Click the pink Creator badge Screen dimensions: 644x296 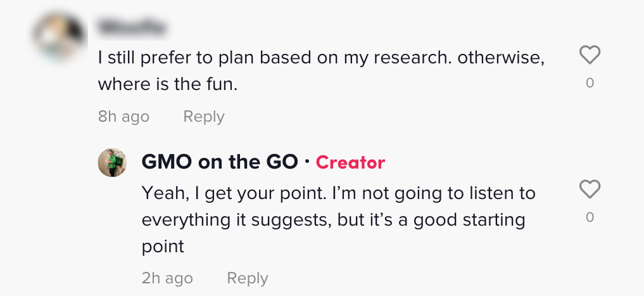pos(350,163)
